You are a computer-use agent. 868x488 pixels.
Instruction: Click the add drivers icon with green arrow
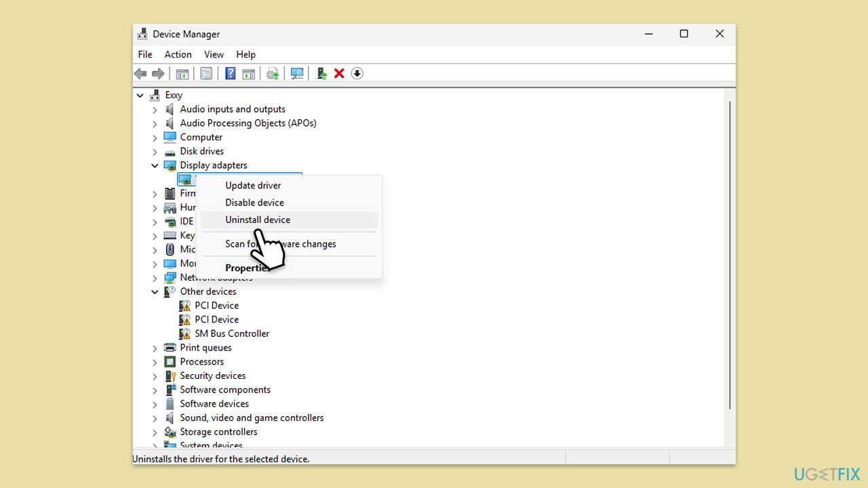[322, 73]
